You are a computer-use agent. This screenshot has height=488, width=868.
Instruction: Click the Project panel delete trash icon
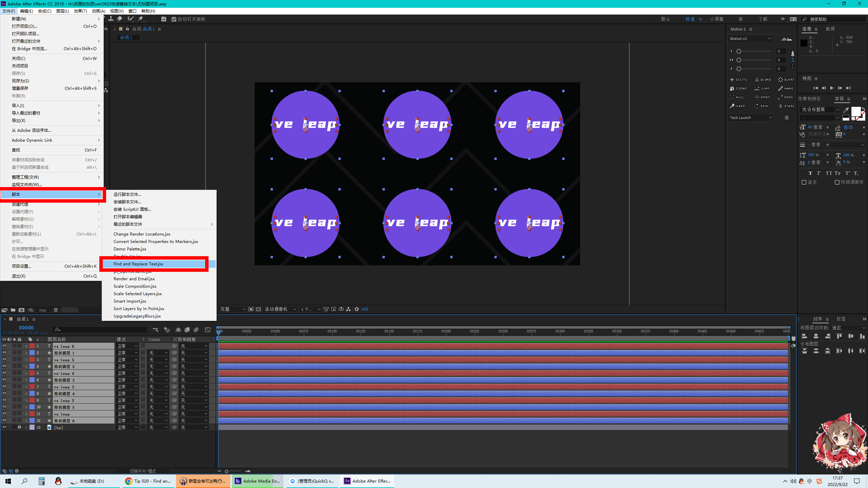pos(56,310)
